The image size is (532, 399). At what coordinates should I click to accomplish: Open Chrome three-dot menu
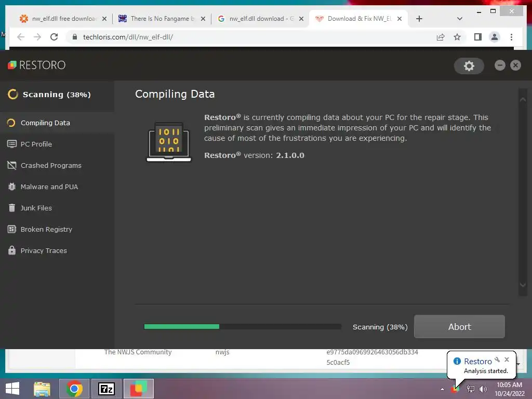tap(511, 37)
